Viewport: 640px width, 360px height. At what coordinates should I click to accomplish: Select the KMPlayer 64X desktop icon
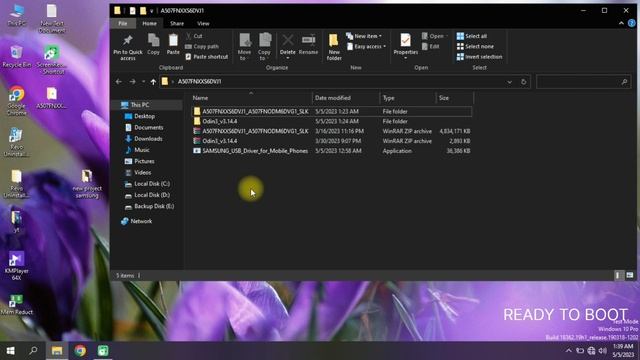tap(16, 266)
